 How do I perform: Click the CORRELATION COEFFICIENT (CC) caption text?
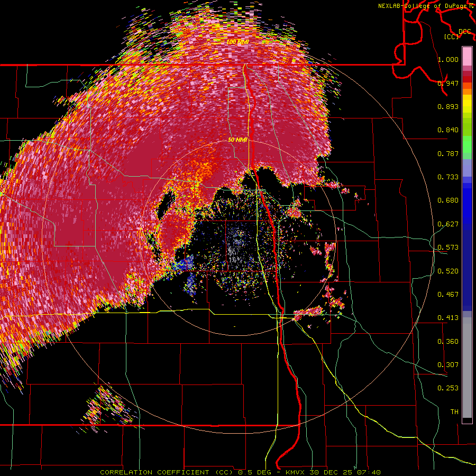[168, 472]
